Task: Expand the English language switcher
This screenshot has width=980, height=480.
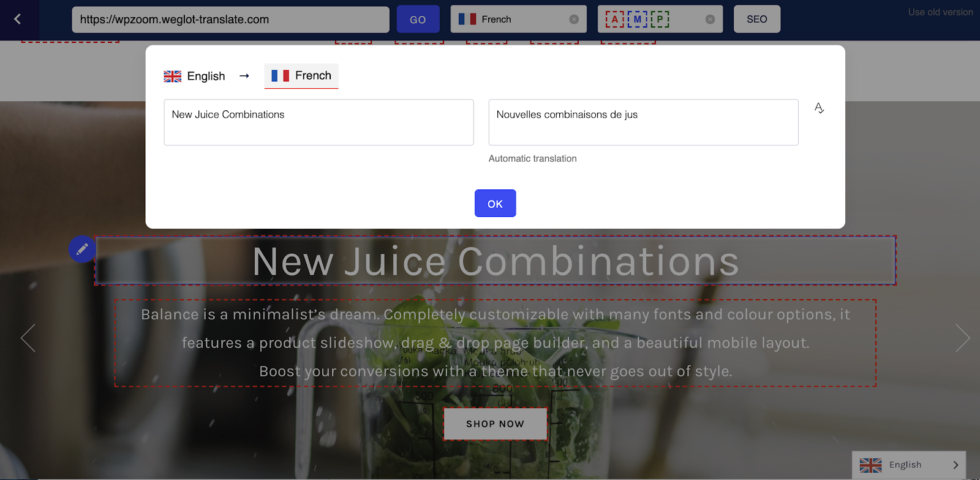Action: [x=909, y=465]
